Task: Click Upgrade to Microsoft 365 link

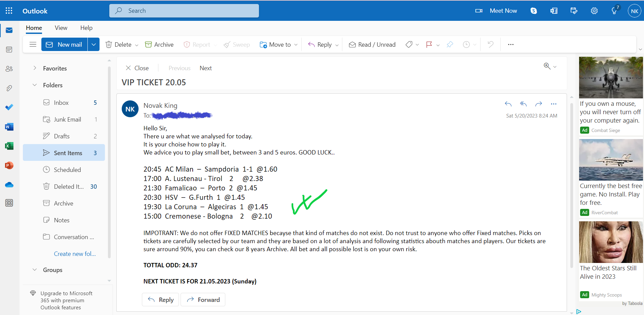Action: point(67,300)
